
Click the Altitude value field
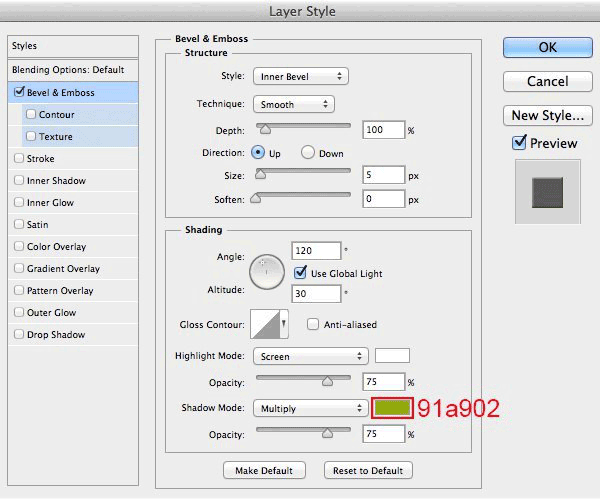[316, 294]
